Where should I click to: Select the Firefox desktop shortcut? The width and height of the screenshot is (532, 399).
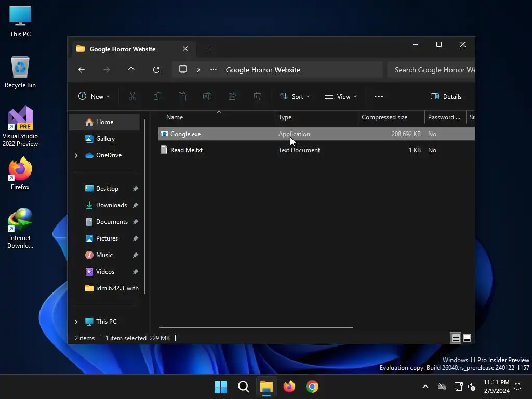point(20,174)
